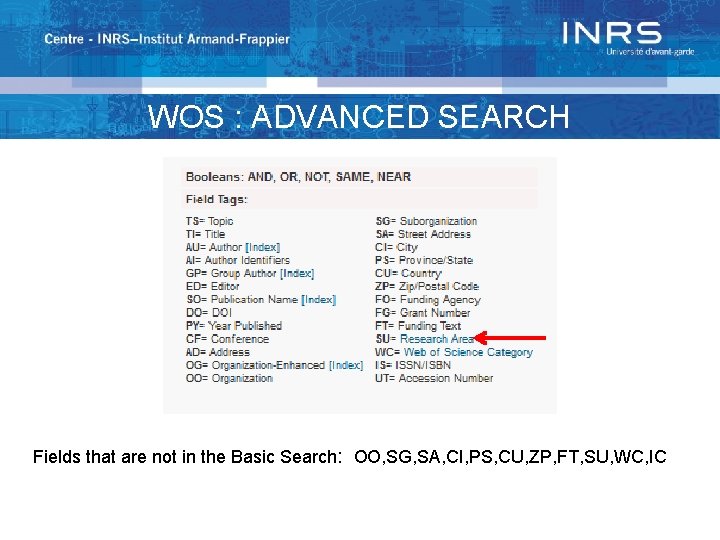Select the "ZP= Zip/Postal Code" field tag
This screenshot has height=540, width=720.
[427, 287]
